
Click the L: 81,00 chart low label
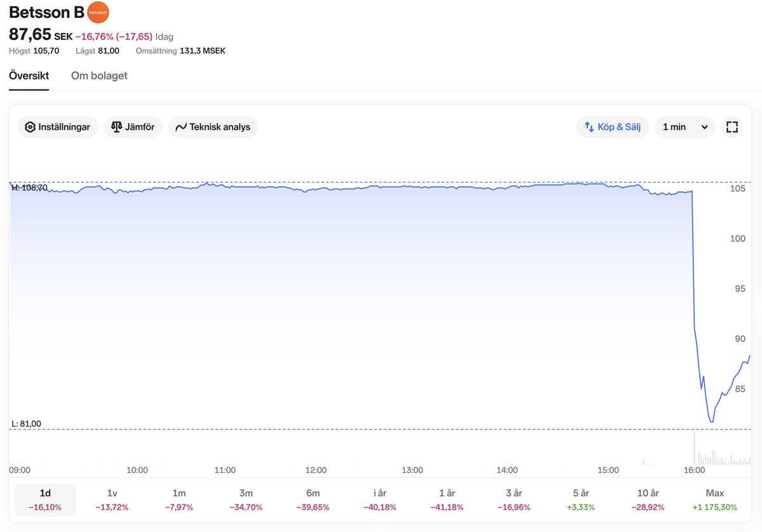point(26,423)
